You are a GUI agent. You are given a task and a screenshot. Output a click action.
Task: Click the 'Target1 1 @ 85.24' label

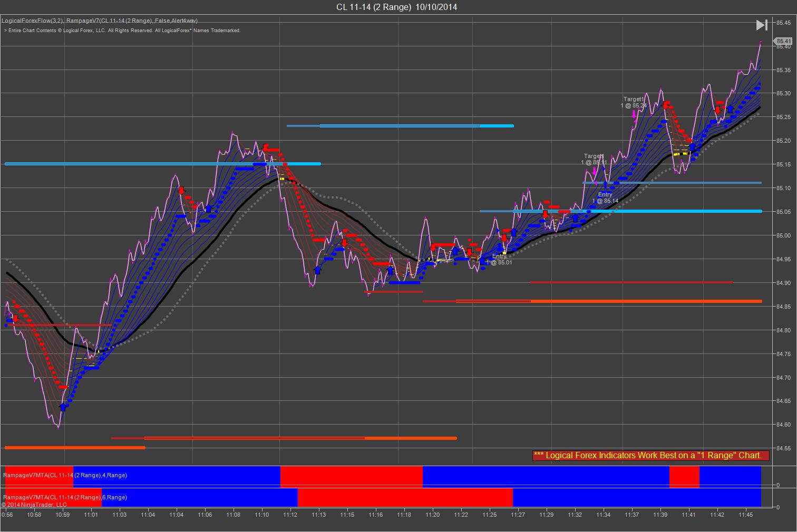tap(634, 102)
